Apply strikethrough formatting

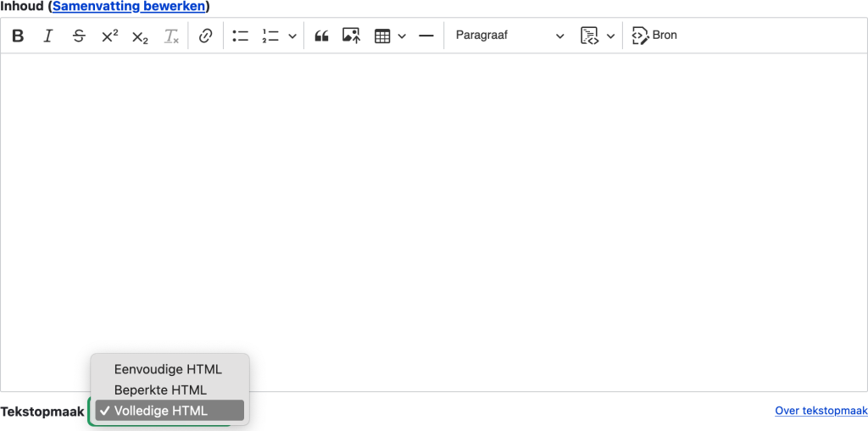[79, 36]
